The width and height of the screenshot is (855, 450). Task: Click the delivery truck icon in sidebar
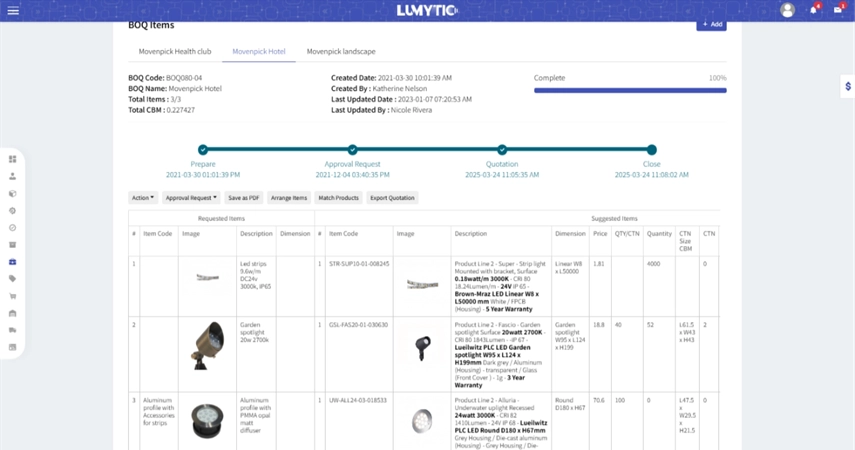pyautogui.click(x=13, y=330)
